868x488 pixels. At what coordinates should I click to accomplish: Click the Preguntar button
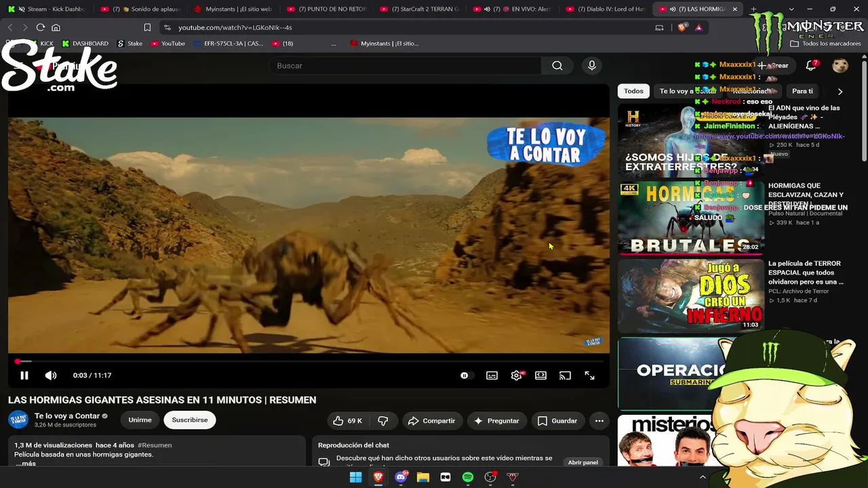tap(497, 421)
